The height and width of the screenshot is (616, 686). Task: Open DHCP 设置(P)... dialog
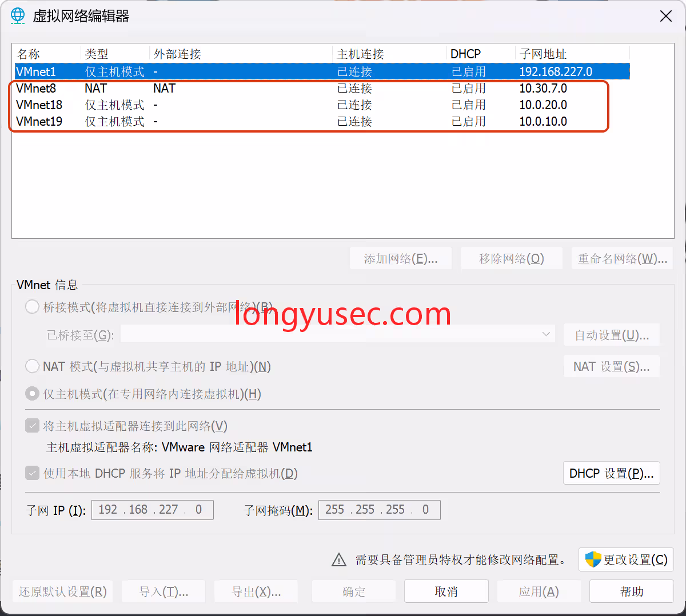pos(612,473)
